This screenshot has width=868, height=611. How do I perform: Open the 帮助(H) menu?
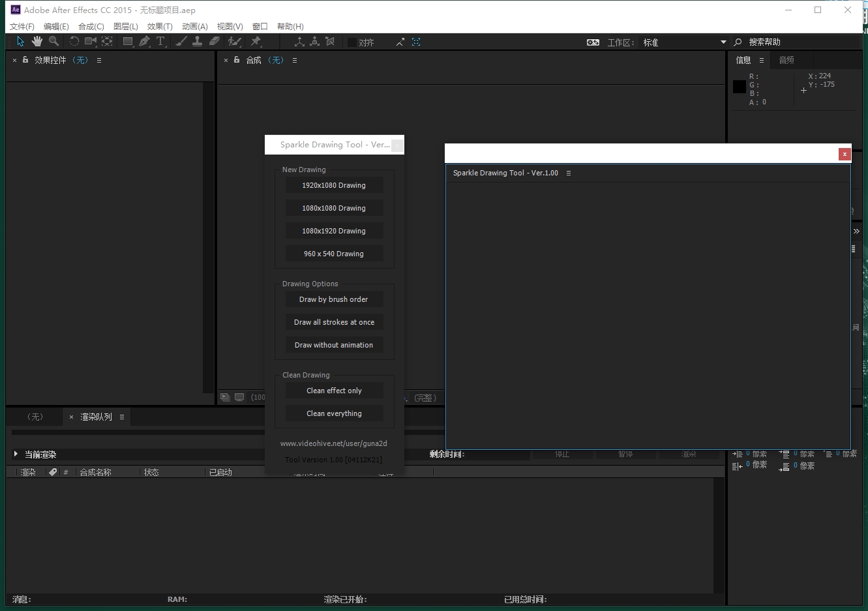290,27
